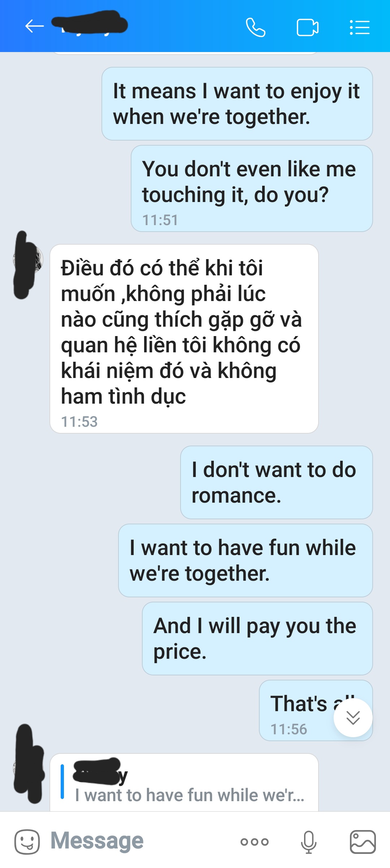Open the photo gallery icon
This screenshot has width=390, height=868.
point(363,842)
